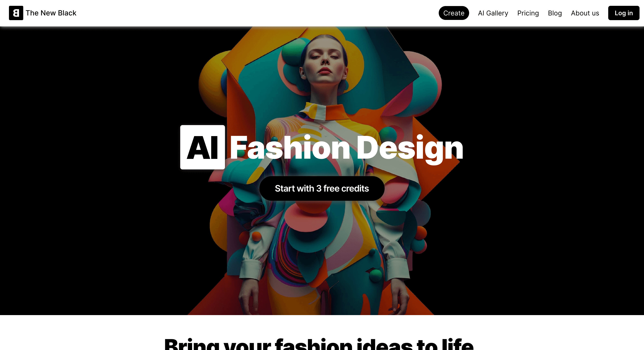Click the model's orange and white collar
The image size is (644, 350).
pos(325,111)
